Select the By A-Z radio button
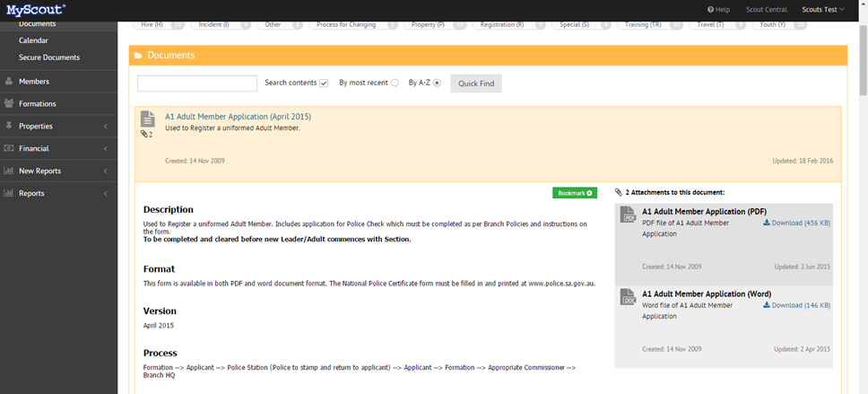Image resolution: width=868 pixels, height=394 pixels. point(437,83)
